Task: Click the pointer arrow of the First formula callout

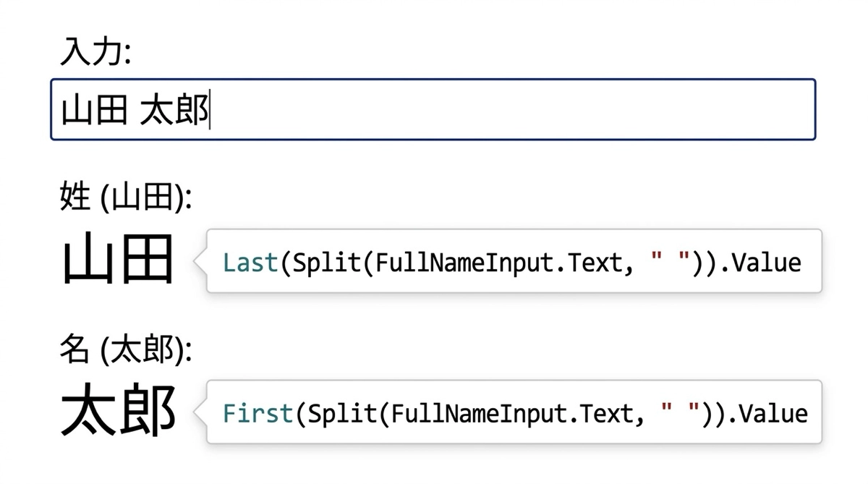Action: (x=200, y=412)
